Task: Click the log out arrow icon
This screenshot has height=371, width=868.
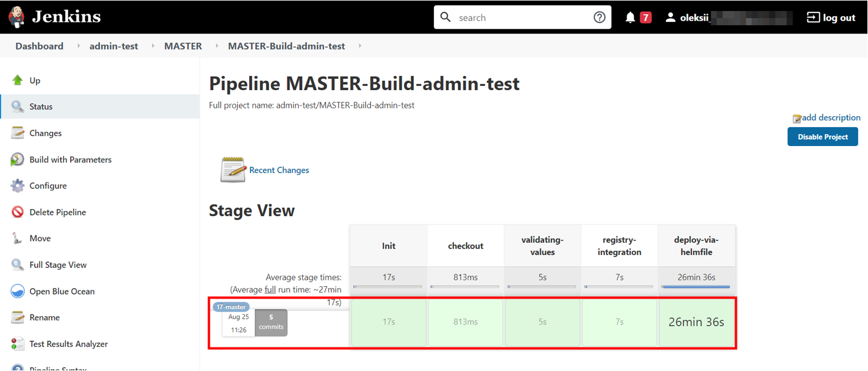Action: coord(813,17)
